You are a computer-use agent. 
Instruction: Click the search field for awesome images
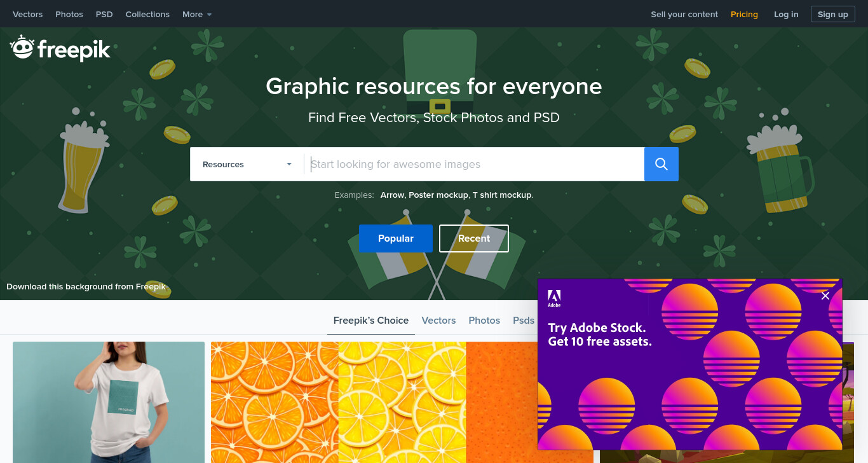pos(474,164)
